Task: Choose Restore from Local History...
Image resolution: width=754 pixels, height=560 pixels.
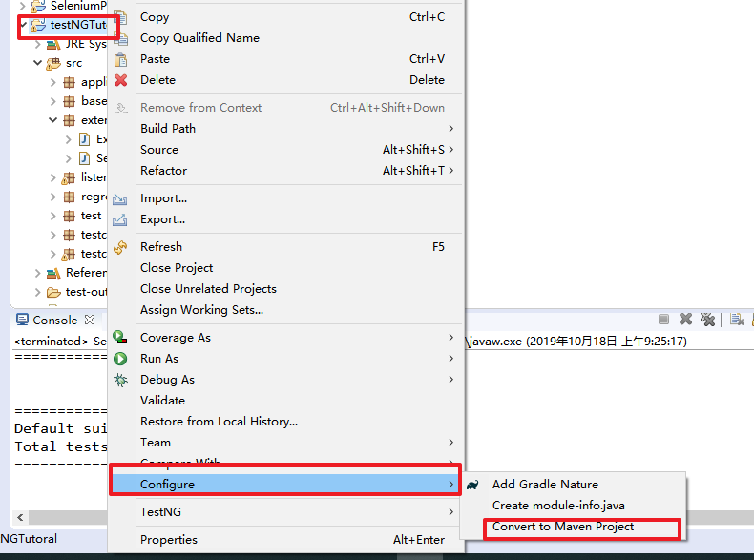Action: (286, 422)
